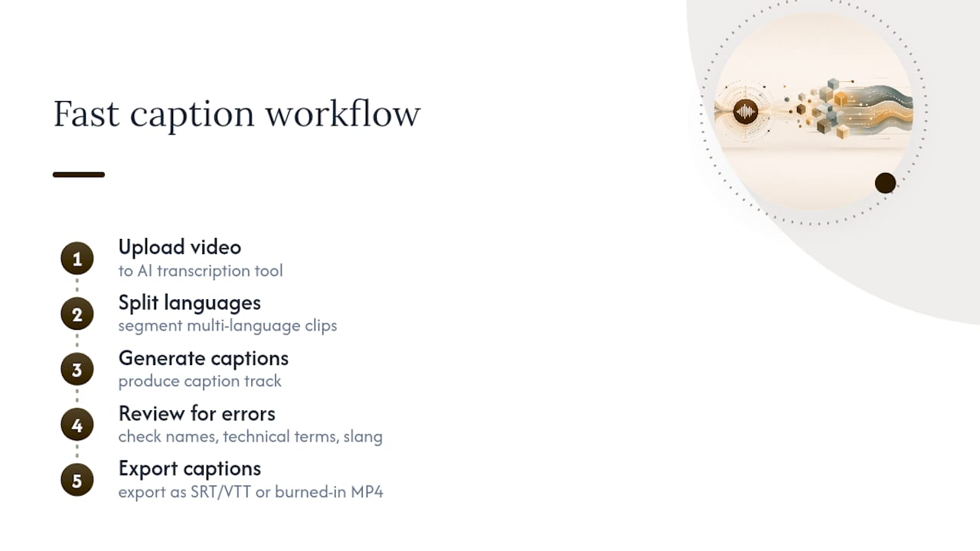
Task: Click the short dark underline beneath title
Action: 79,174
